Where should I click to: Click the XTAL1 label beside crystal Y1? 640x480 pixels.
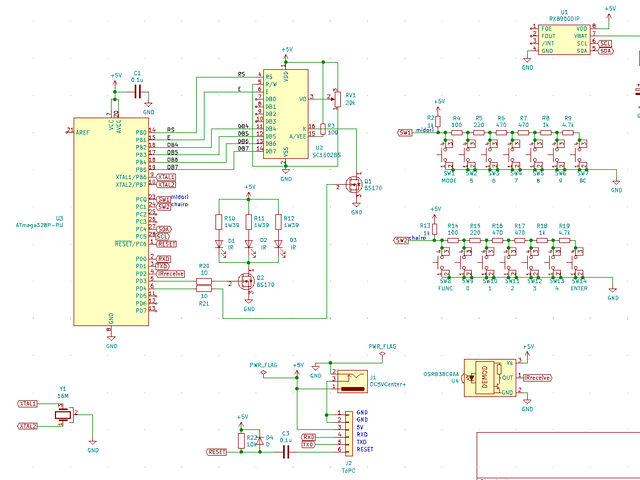coord(28,403)
